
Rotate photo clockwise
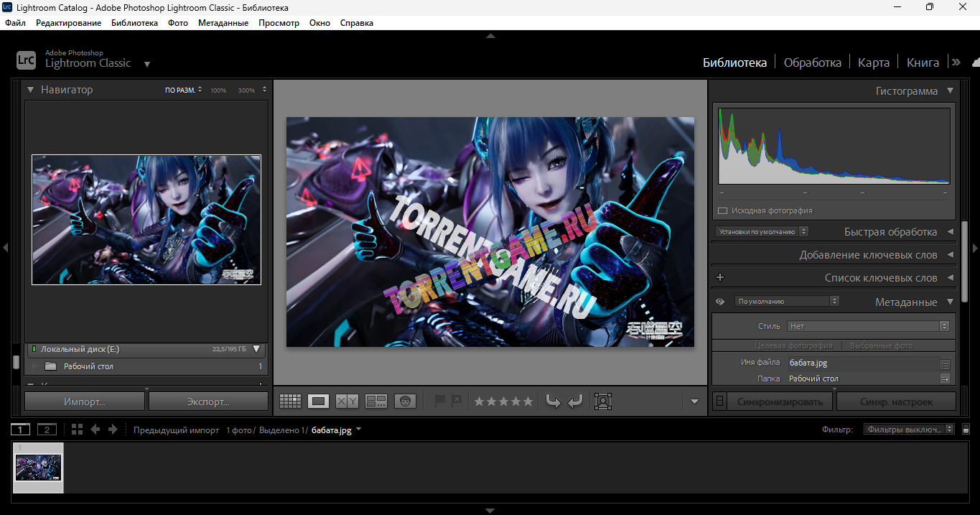click(x=575, y=402)
